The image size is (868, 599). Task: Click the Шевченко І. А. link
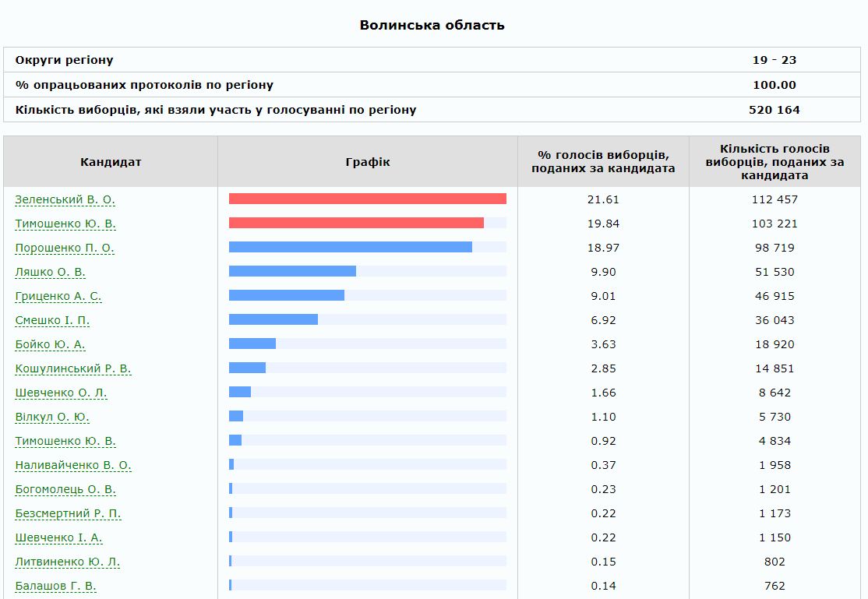pyautogui.click(x=58, y=537)
